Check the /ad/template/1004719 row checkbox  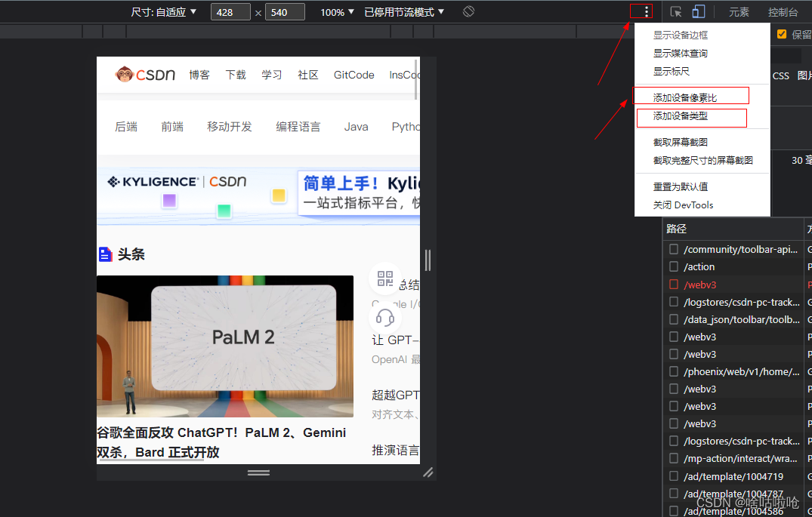point(673,475)
